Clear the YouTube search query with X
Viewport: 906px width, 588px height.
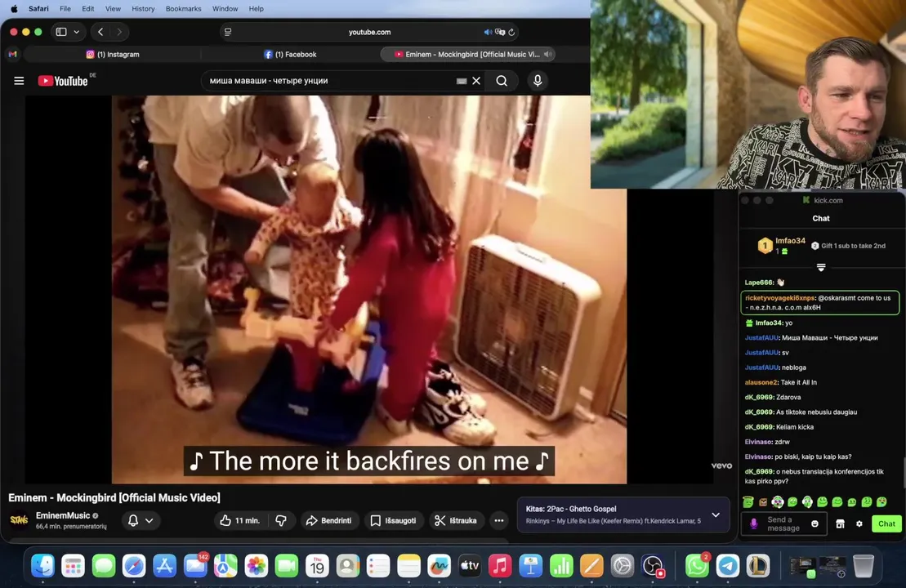pos(476,81)
